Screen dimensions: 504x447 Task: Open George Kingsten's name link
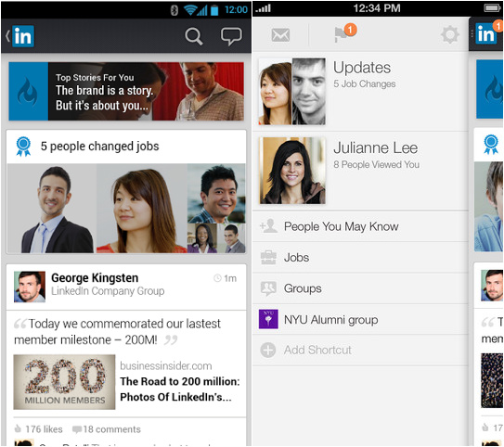[95, 278]
